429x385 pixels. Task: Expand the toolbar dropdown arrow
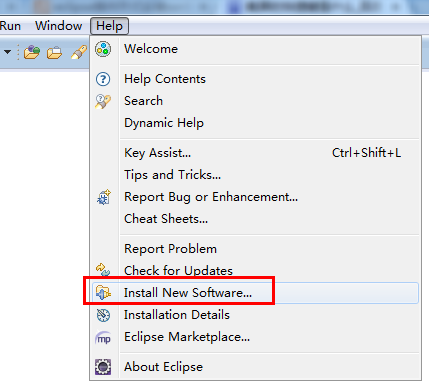7,52
